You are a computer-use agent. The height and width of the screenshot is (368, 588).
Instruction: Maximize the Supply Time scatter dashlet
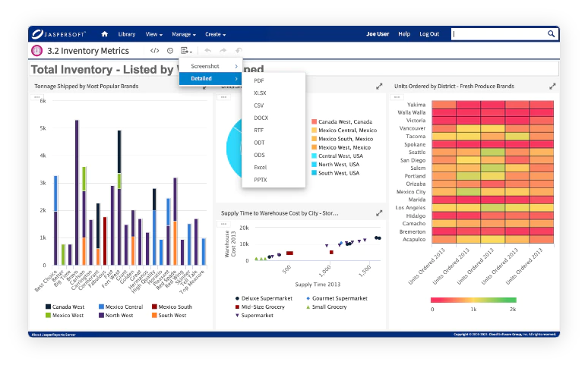click(379, 213)
